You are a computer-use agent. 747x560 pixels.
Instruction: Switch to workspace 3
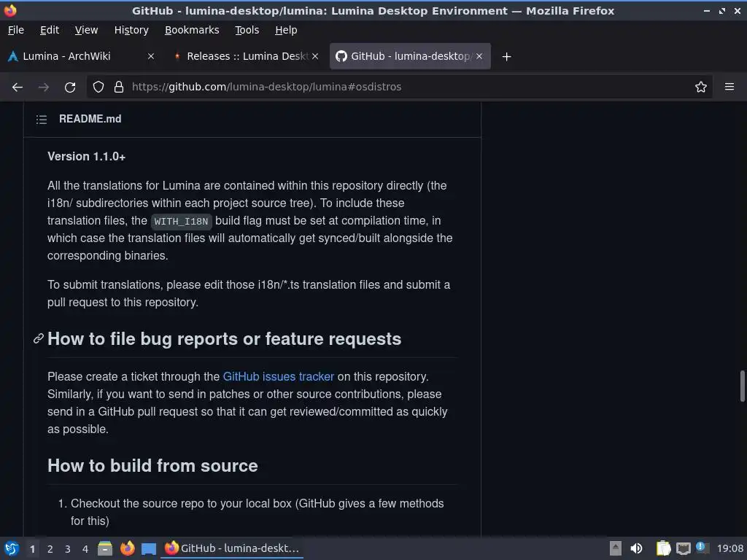point(68,549)
